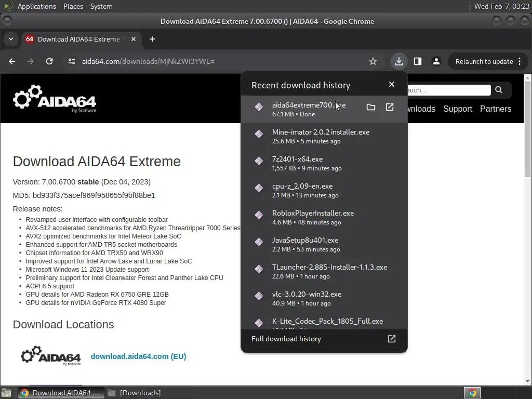
Task: Select the Download AIDA64 Extreme tab
Action: click(x=82, y=39)
